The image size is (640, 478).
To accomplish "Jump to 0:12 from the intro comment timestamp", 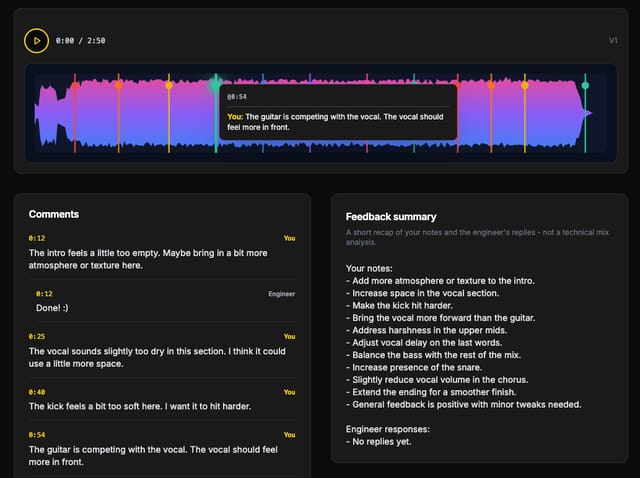I will coord(37,238).
